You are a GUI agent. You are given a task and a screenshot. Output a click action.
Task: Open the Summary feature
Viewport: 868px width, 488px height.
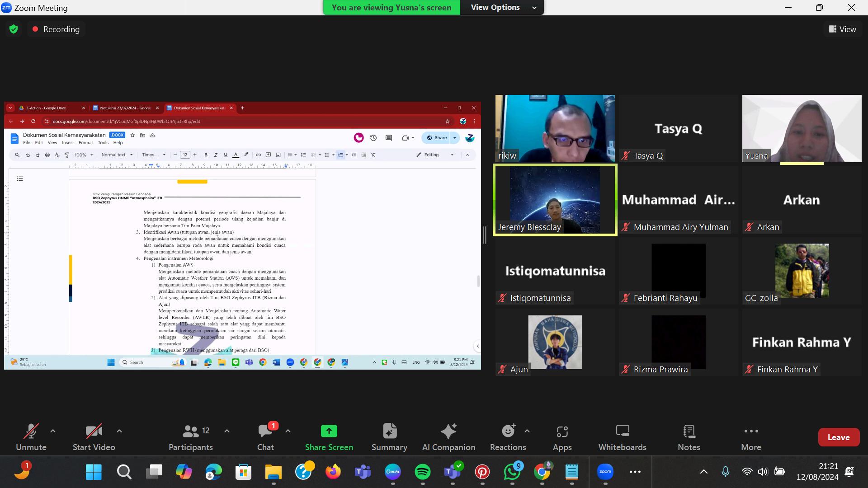point(389,437)
